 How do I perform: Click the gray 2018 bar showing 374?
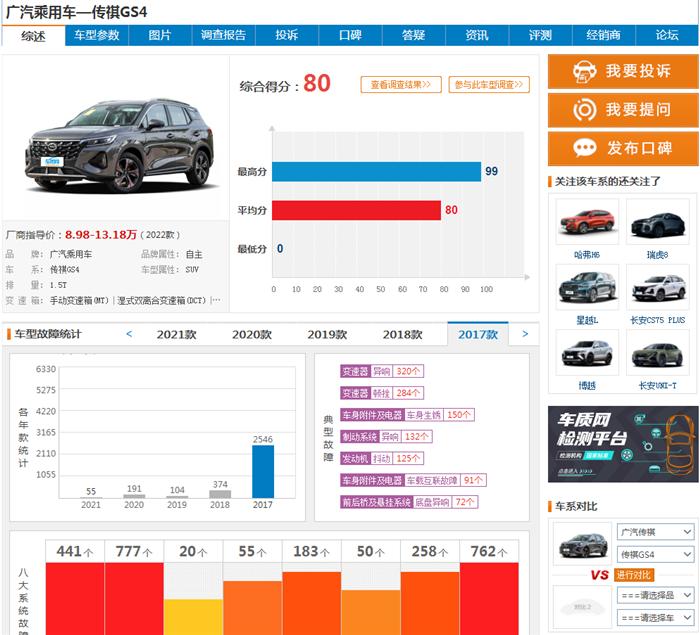(x=220, y=494)
